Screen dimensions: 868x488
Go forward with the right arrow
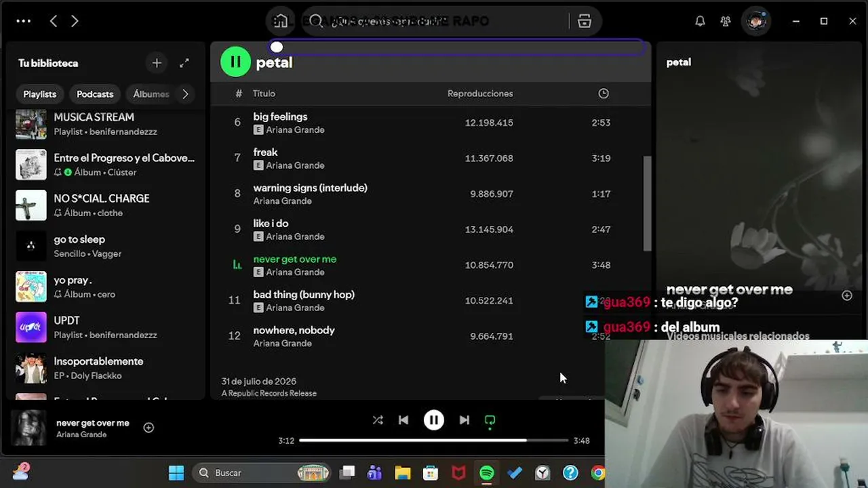click(x=75, y=21)
